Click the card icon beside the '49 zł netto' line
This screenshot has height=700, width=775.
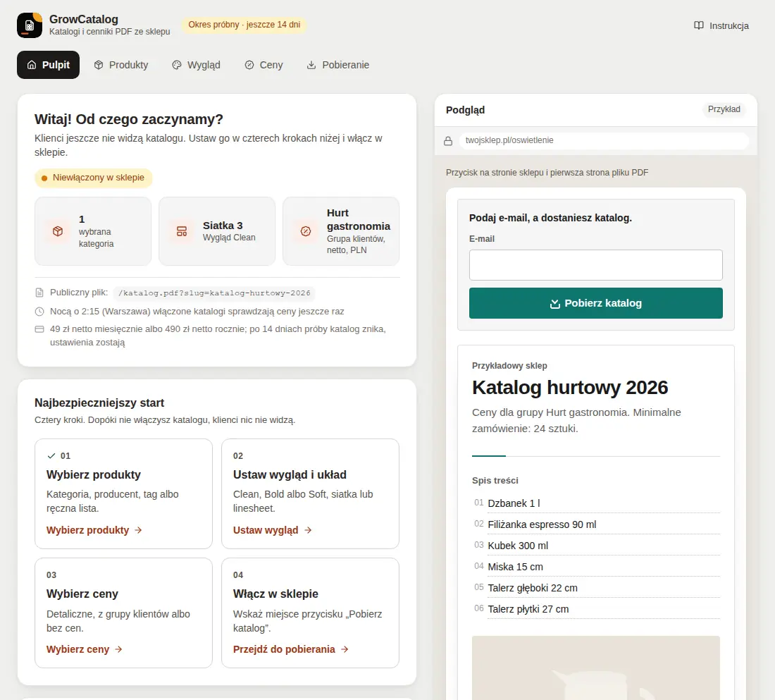(39, 329)
